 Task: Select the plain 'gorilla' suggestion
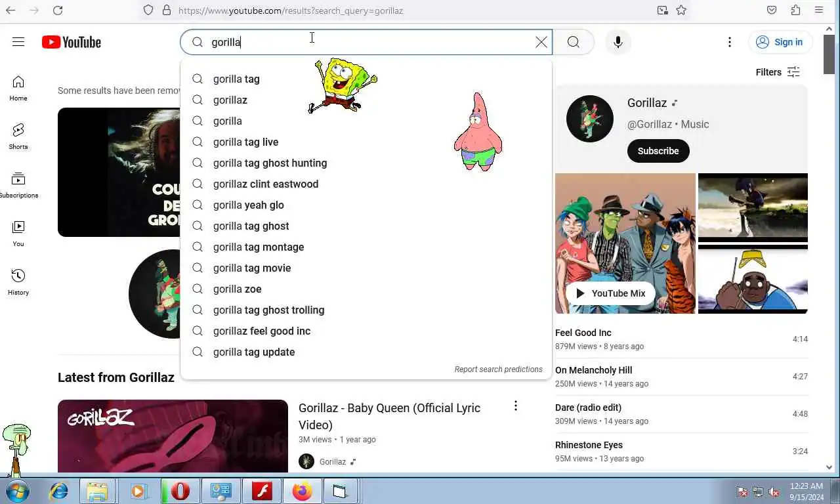pyautogui.click(x=366, y=121)
